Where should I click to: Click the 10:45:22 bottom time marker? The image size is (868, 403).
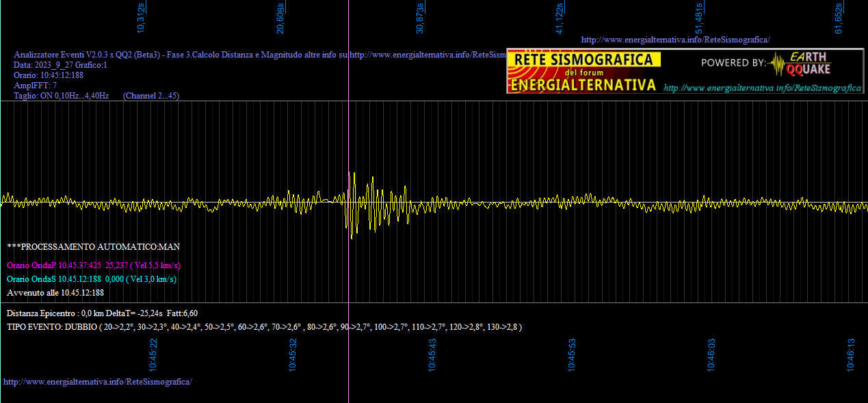(154, 355)
